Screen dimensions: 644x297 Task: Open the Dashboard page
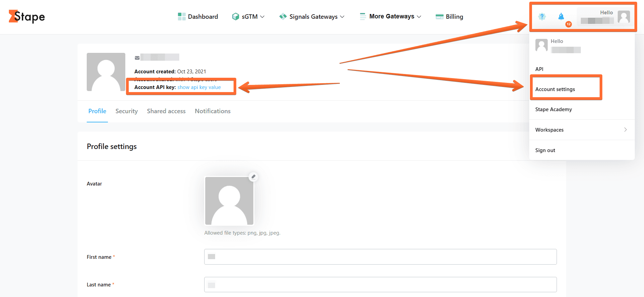(203, 16)
